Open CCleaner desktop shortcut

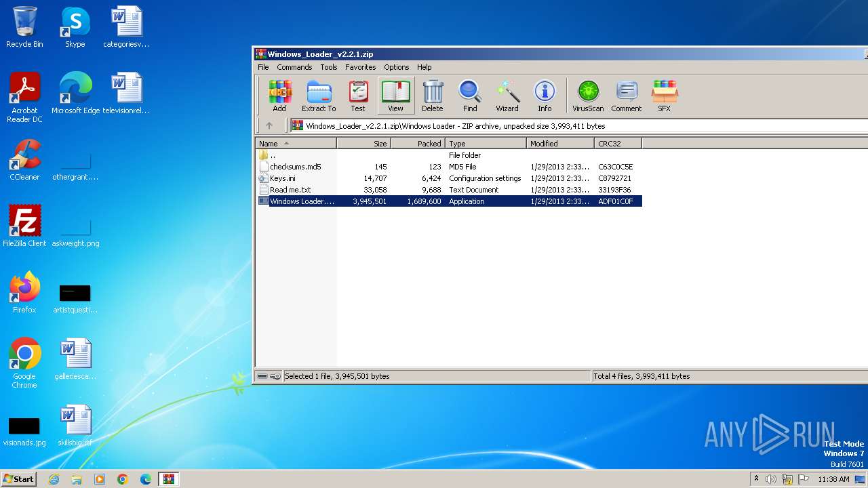[x=24, y=160]
